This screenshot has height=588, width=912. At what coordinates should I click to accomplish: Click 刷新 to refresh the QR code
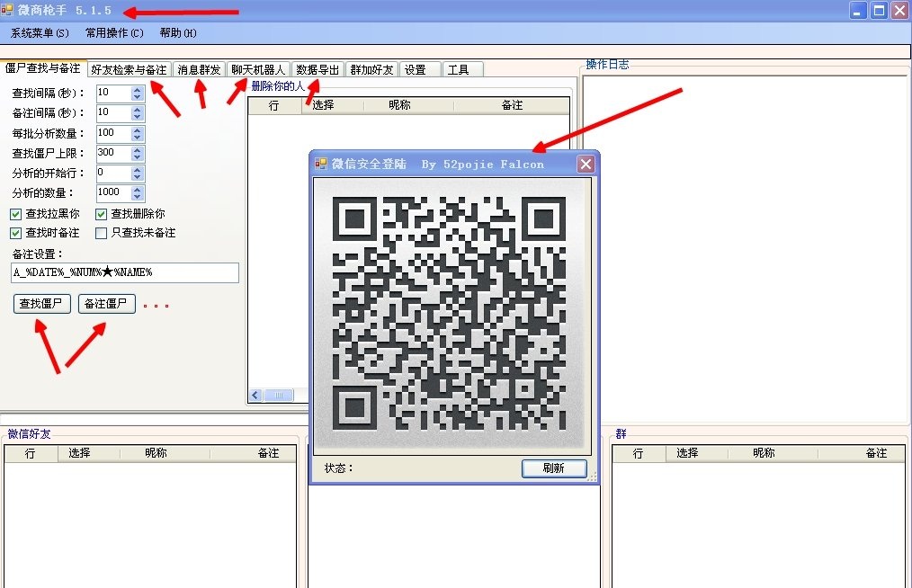[554, 468]
